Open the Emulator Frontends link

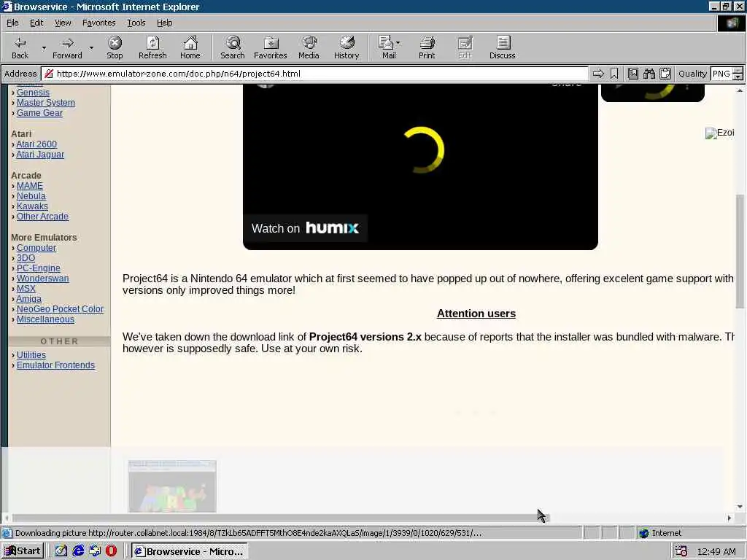point(55,365)
